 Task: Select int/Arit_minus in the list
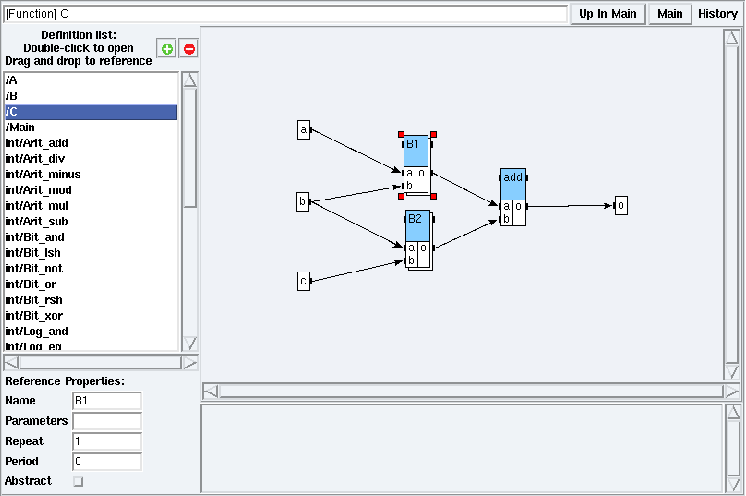point(91,175)
